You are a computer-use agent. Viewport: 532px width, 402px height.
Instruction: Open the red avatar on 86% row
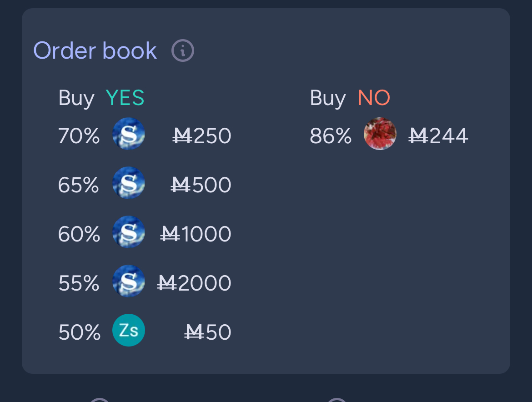[380, 134]
